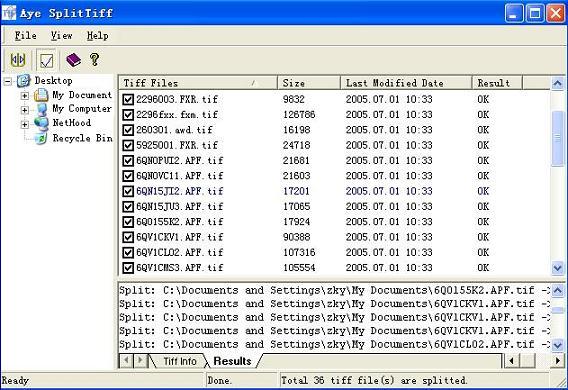The height and width of the screenshot is (390, 568).
Task: Sort by Last Modified Date column header
Action: pos(406,83)
